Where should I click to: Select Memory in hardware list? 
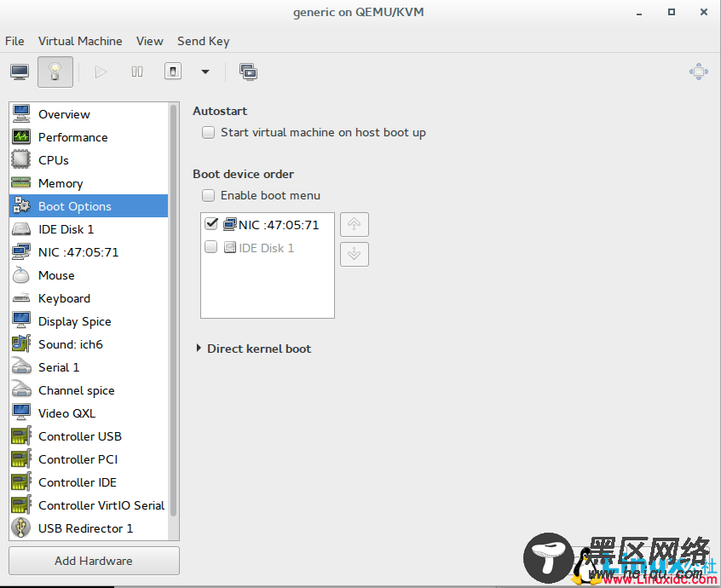(x=89, y=183)
